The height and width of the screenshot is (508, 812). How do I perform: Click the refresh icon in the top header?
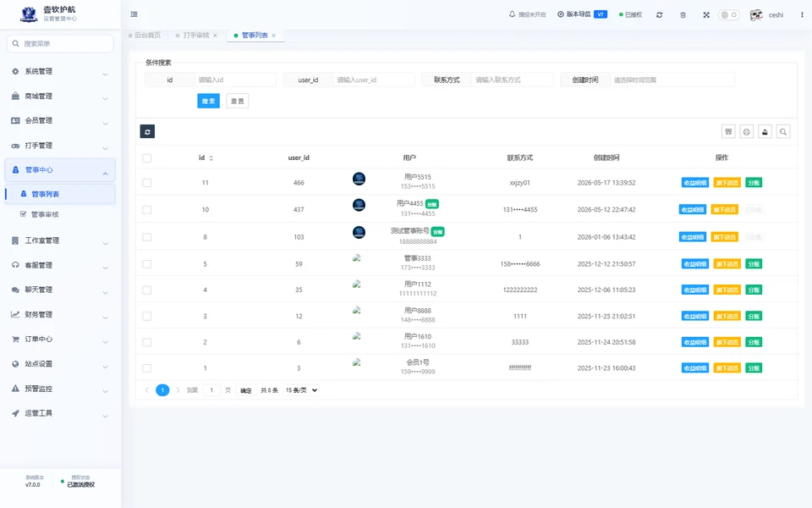tap(659, 15)
